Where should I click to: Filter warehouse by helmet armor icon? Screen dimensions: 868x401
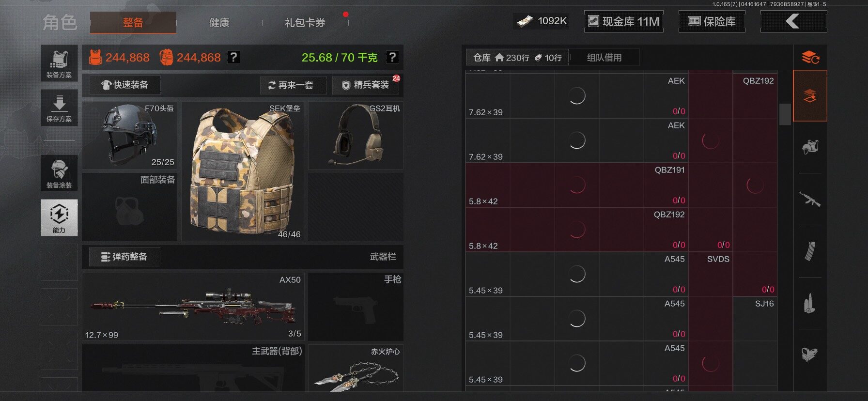coord(810,147)
